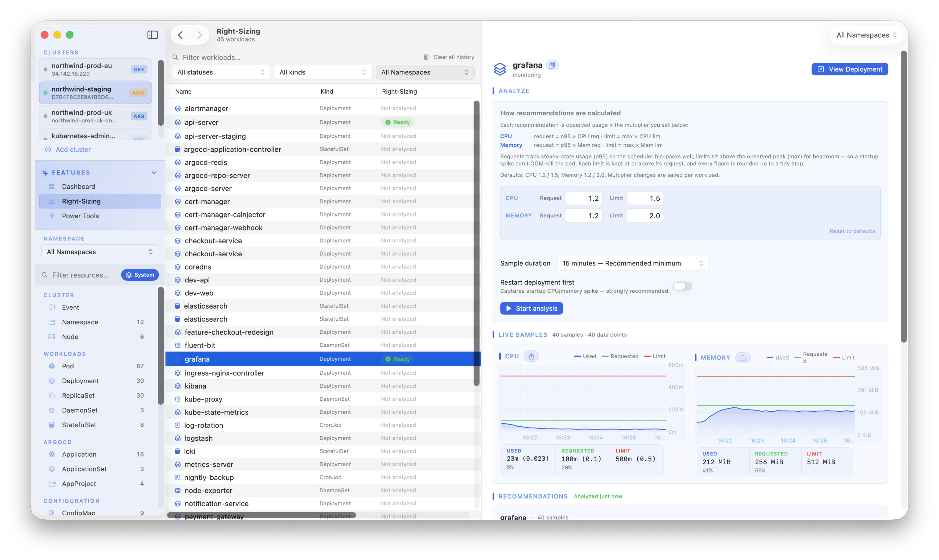Select the kibana workload row
Screen dimensions: 939x560
(319, 386)
